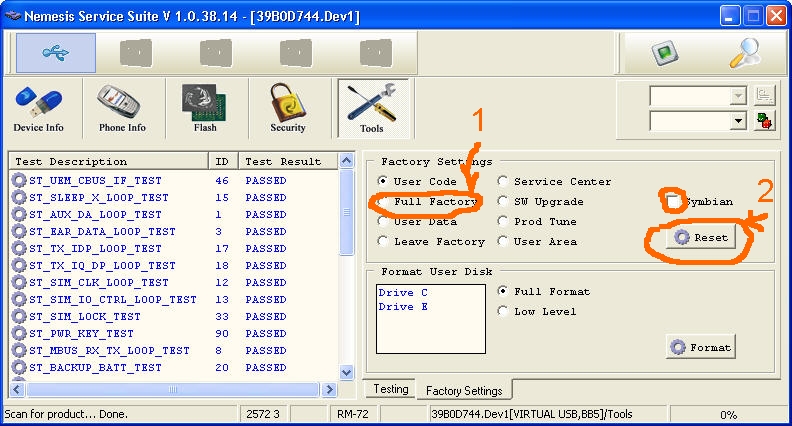Select Drive C in disk list
Screen dimensions: 792x426
pos(403,293)
